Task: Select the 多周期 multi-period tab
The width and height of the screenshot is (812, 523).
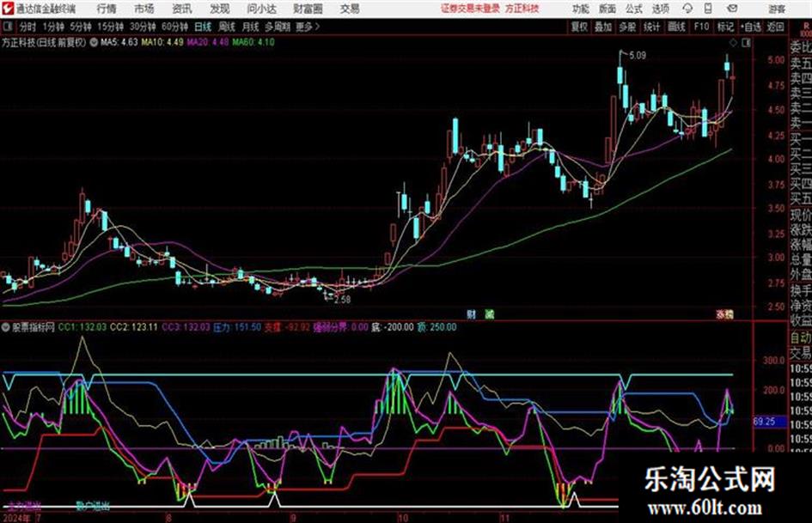Action: pyautogui.click(x=278, y=27)
